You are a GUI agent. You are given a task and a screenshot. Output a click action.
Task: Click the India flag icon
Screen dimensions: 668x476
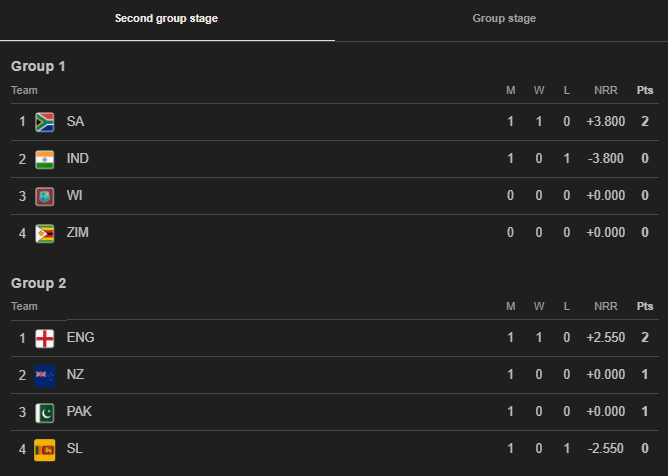point(44,159)
